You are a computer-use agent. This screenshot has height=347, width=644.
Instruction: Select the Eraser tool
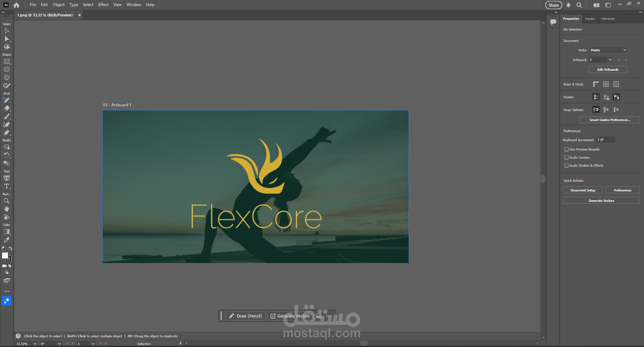[7, 108]
